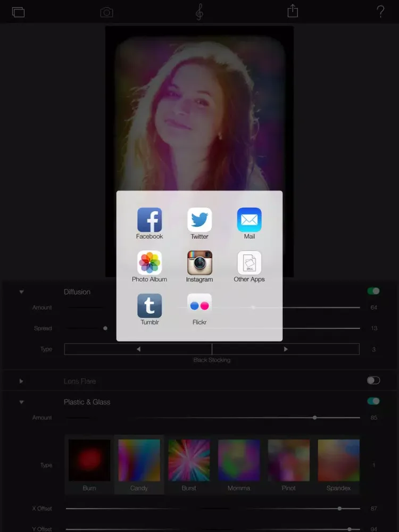Collapse the Diffusion section
The image size is (399, 532).
click(21, 292)
